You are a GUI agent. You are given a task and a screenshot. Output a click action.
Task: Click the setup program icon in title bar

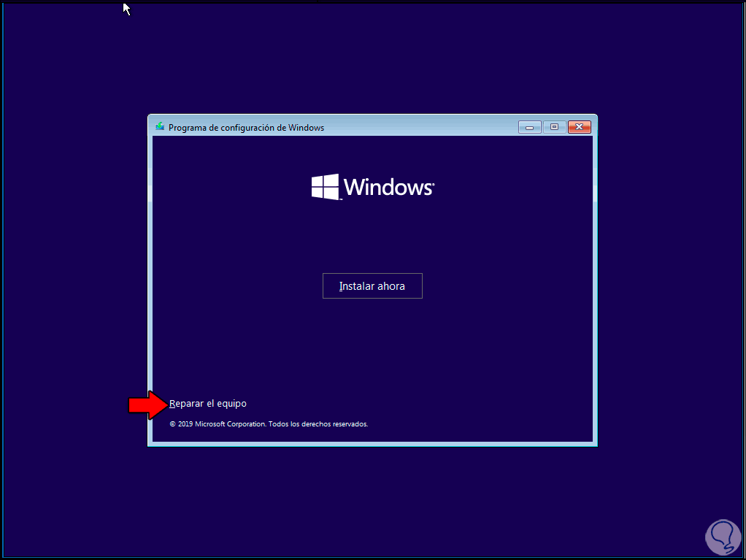point(160,126)
